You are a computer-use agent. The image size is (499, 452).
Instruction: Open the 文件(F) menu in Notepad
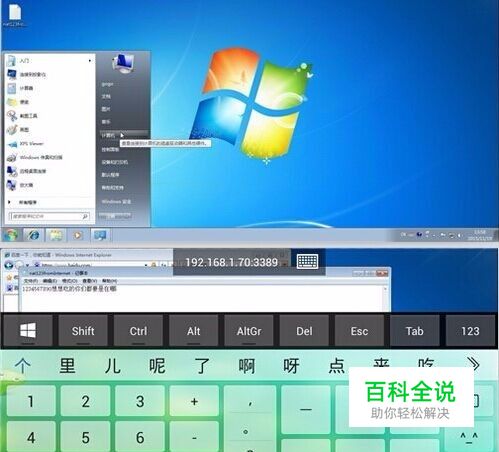(x=31, y=281)
